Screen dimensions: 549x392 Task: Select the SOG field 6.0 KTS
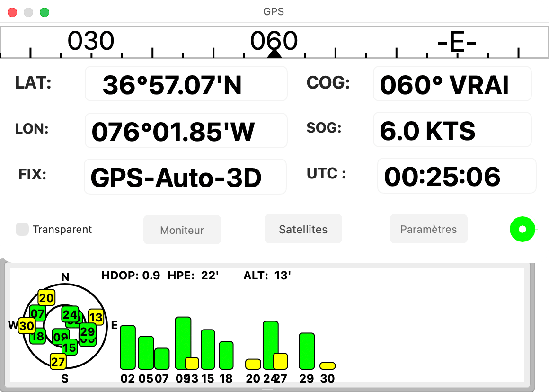coord(452,130)
